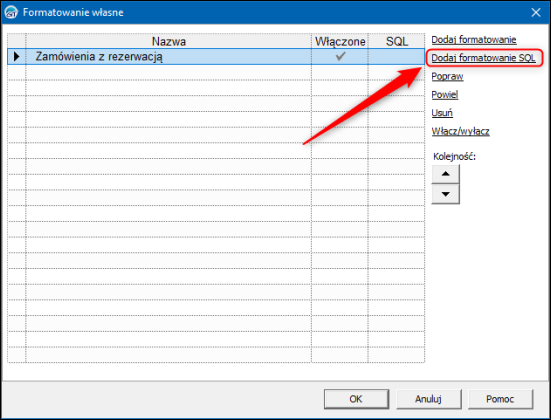Click the SQL column header
The width and height of the screenshot is (551, 420).
point(397,41)
